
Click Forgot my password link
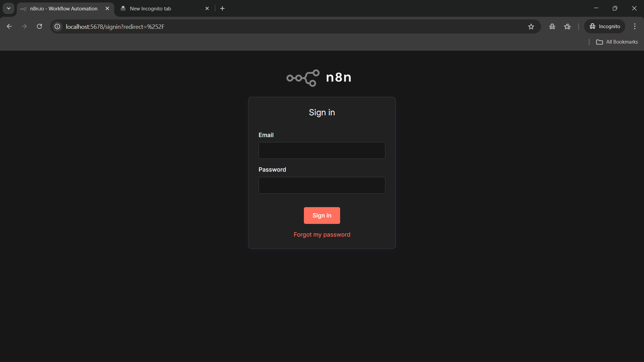[322, 235]
